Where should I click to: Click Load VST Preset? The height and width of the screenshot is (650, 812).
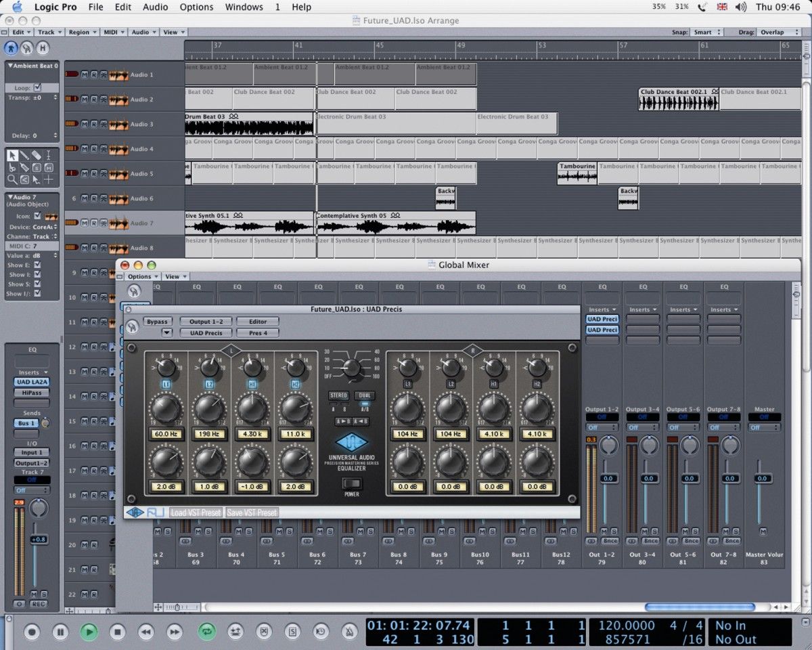[x=196, y=513]
